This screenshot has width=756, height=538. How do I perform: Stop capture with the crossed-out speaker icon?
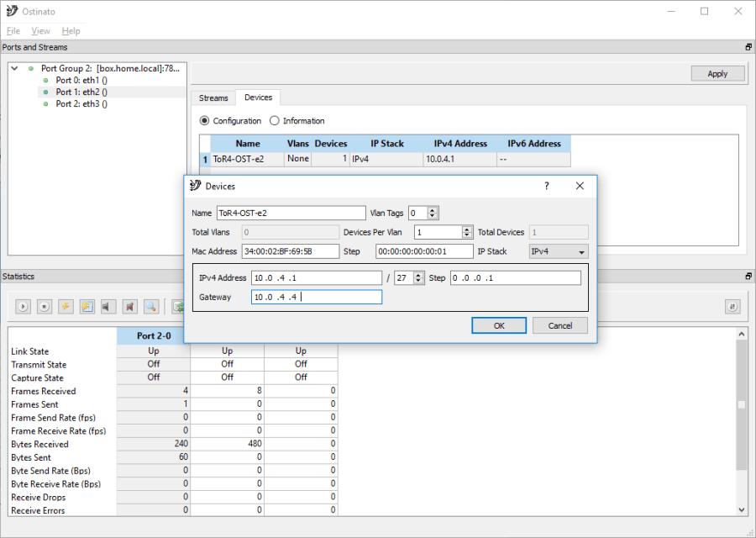(x=129, y=306)
